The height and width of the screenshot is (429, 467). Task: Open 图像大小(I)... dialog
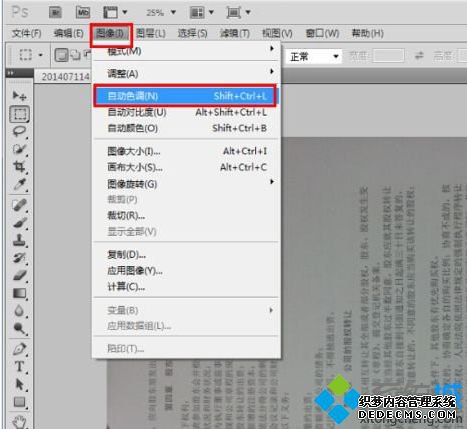(187, 151)
